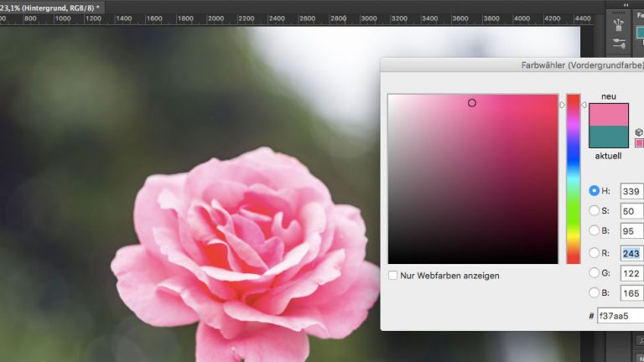Click the web-safe color cube warning icon

click(639, 132)
